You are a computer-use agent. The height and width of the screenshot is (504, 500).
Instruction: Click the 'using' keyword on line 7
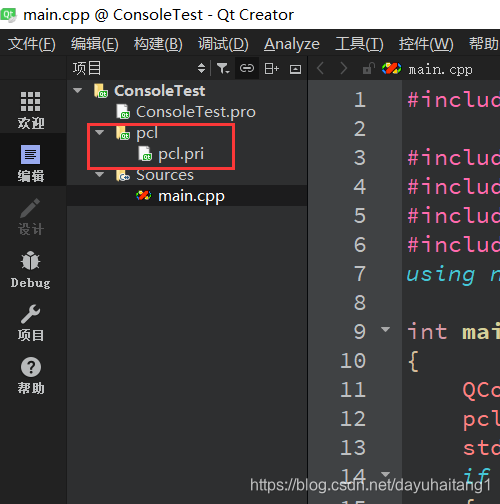(x=441, y=275)
